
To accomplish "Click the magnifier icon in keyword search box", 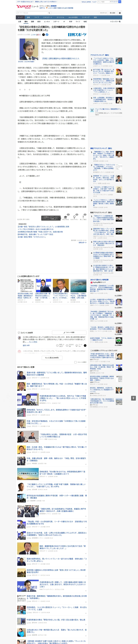I will pos(49,13).
